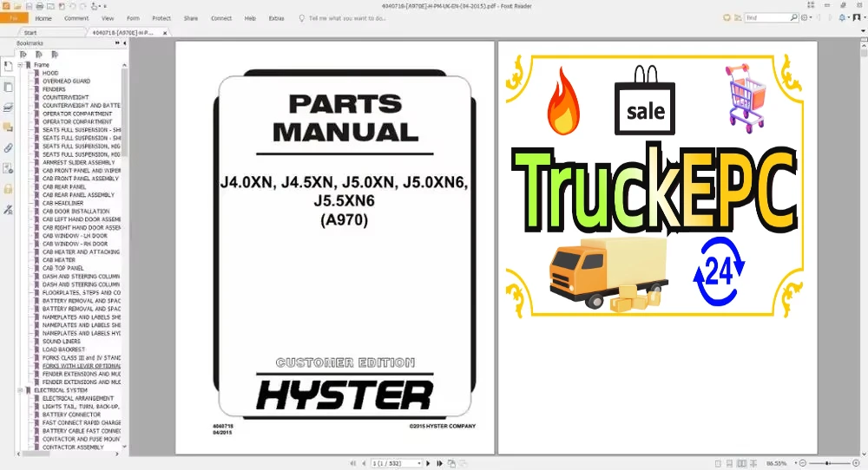Click the Save icon in quick access toolbar
The width and height of the screenshot is (868, 470).
coord(29,6)
